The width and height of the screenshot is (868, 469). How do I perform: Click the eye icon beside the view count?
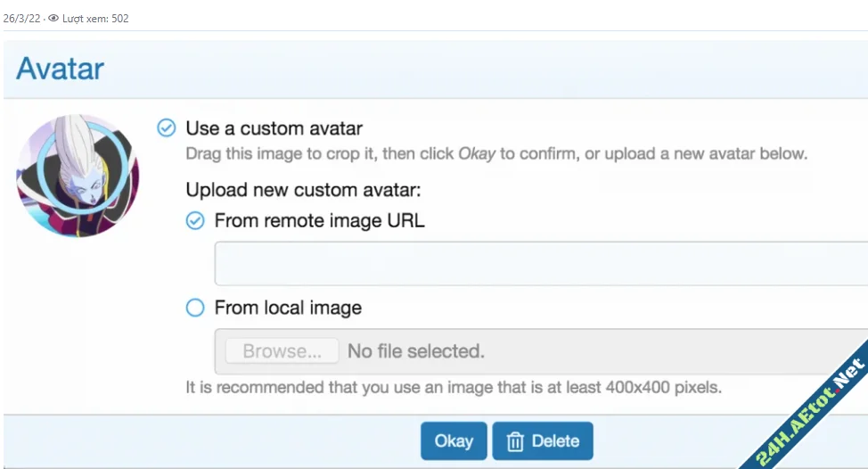click(53, 18)
